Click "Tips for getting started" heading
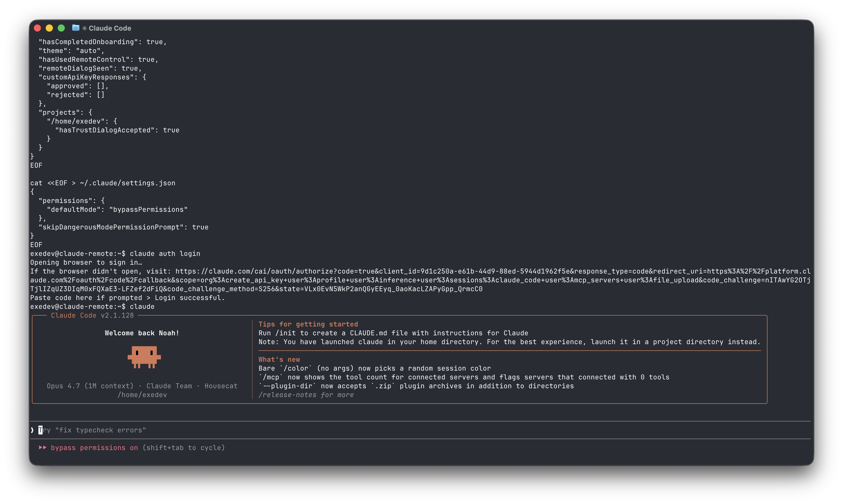 308,324
